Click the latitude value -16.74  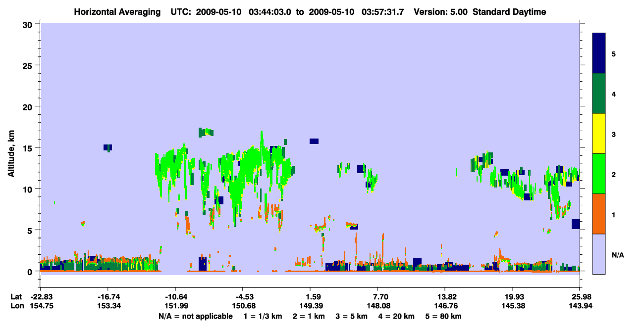click(x=108, y=297)
